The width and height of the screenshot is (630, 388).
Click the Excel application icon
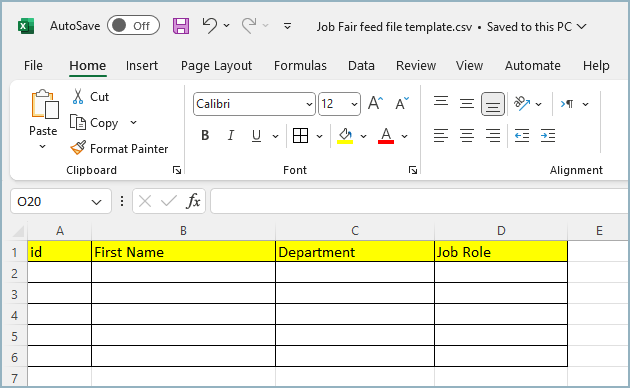[x=26, y=27]
